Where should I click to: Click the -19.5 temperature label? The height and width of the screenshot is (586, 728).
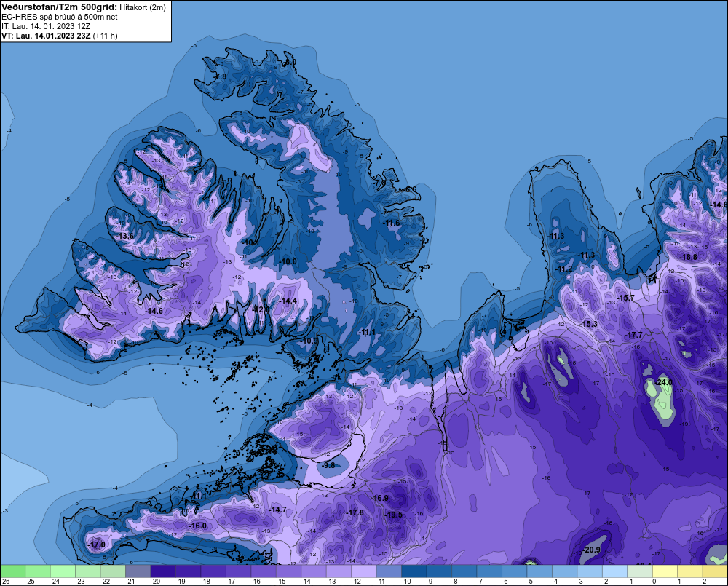tap(394, 515)
